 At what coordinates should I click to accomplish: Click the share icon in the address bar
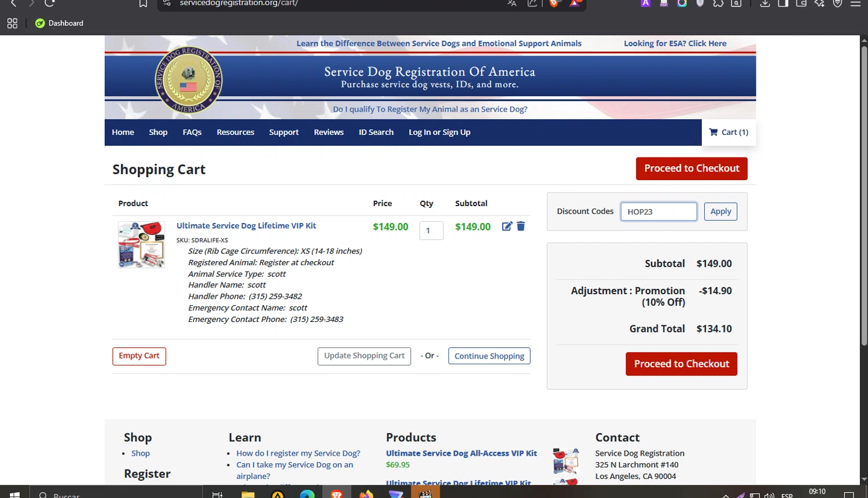[x=532, y=3]
